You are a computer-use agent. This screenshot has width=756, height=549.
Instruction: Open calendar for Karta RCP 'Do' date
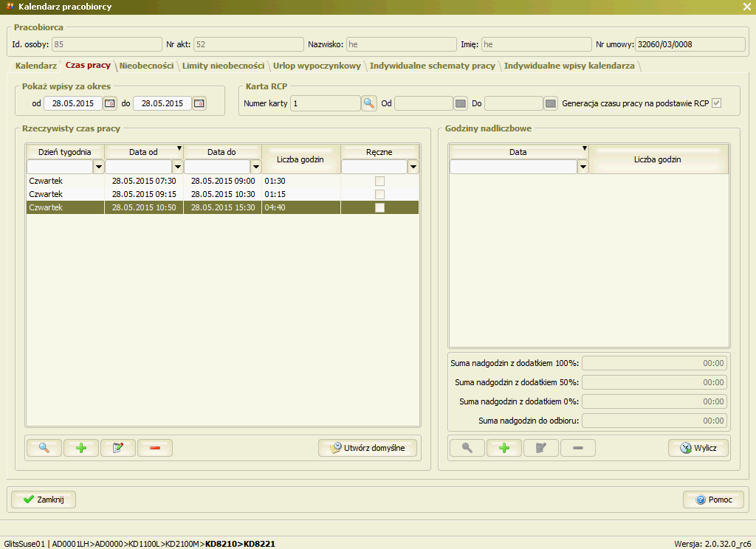click(551, 103)
